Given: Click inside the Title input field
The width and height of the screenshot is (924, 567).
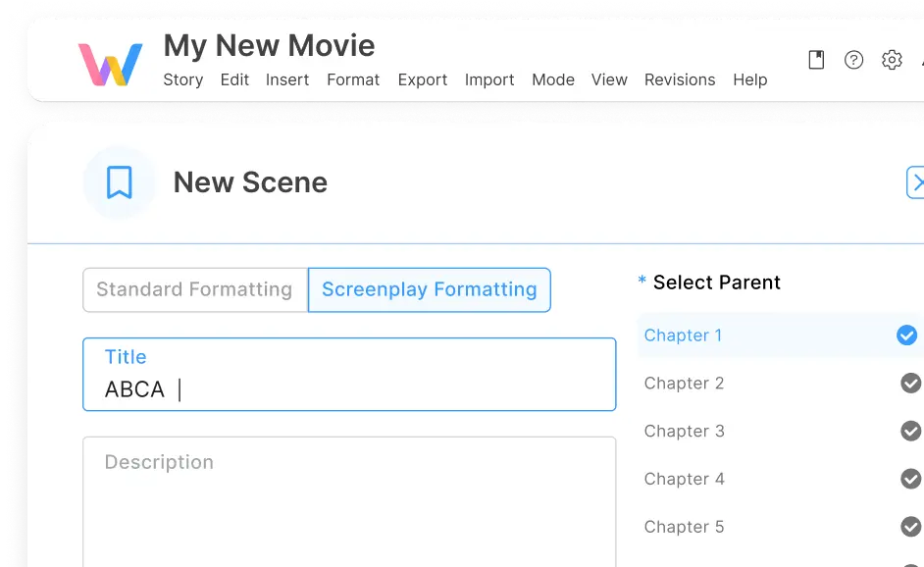Looking at the screenshot, I should tap(348, 389).
